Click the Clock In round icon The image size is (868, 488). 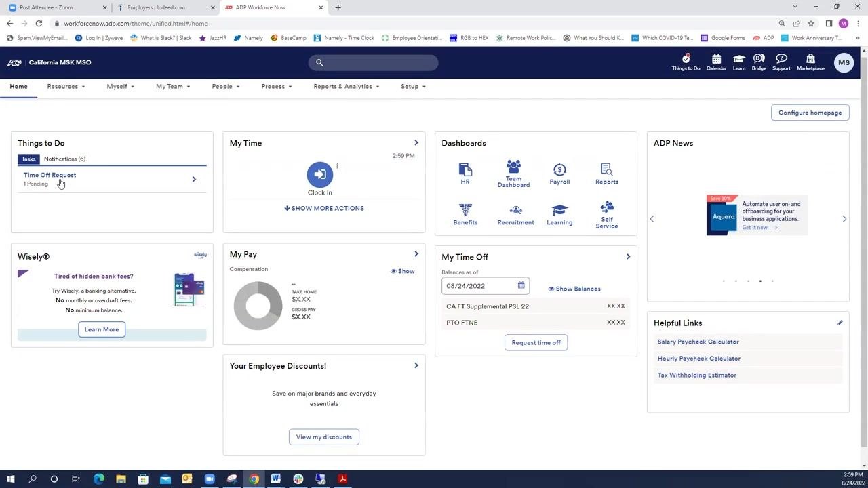pos(320,174)
